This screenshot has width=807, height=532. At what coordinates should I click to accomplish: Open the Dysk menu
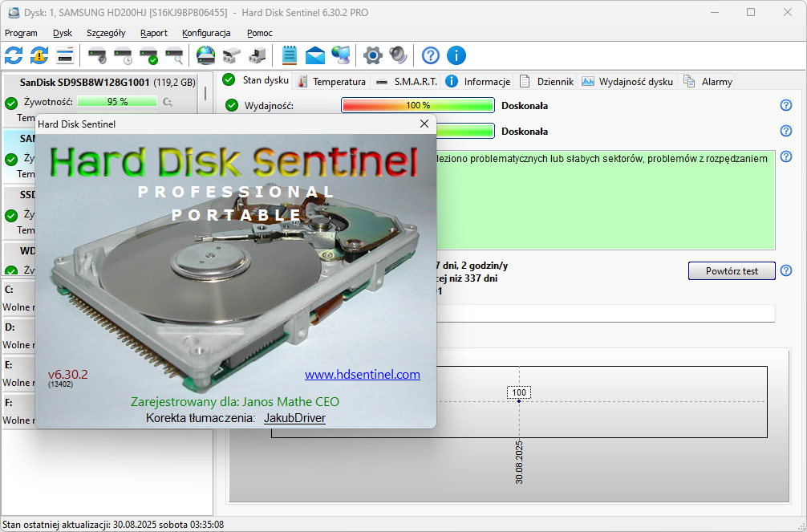click(63, 33)
